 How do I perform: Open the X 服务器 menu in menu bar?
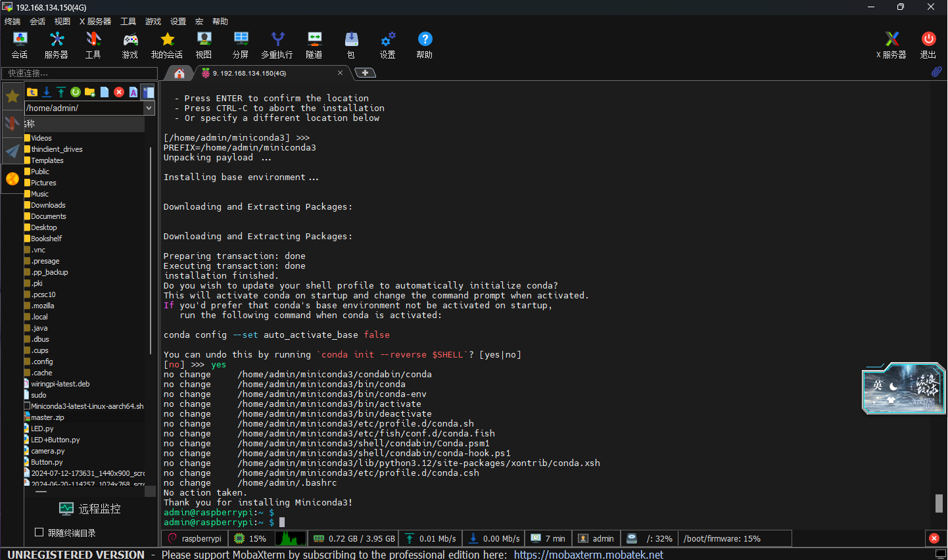[x=96, y=22]
